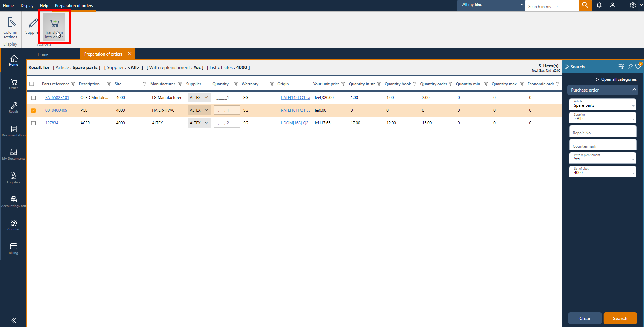This screenshot has width=644, height=327.
Task: Click the orange Search button in the panel
Action: 620,318
